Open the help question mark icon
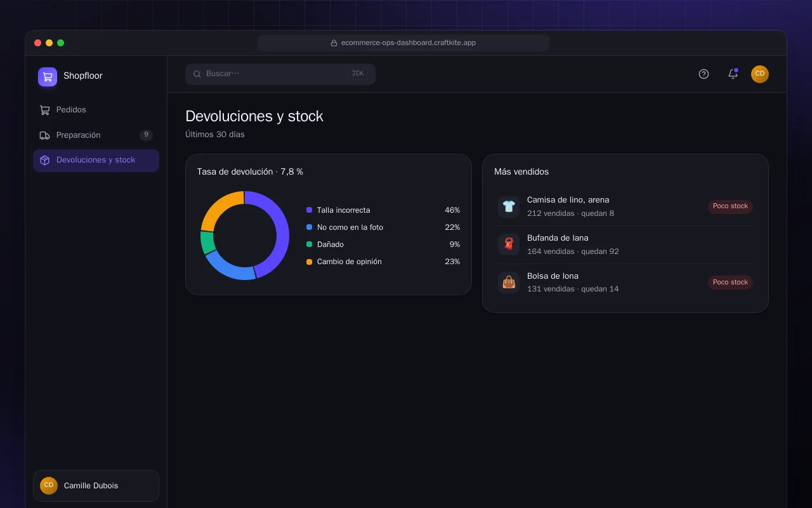Image resolution: width=812 pixels, height=508 pixels. point(704,74)
